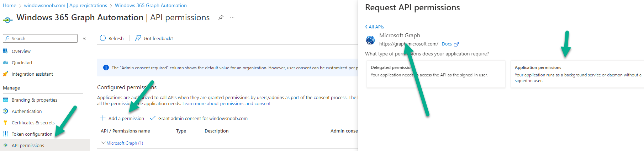Screen dimensions: 644x151
Task: Click the app registration icon beside title
Action: pyautogui.click(x=8, y=20)
